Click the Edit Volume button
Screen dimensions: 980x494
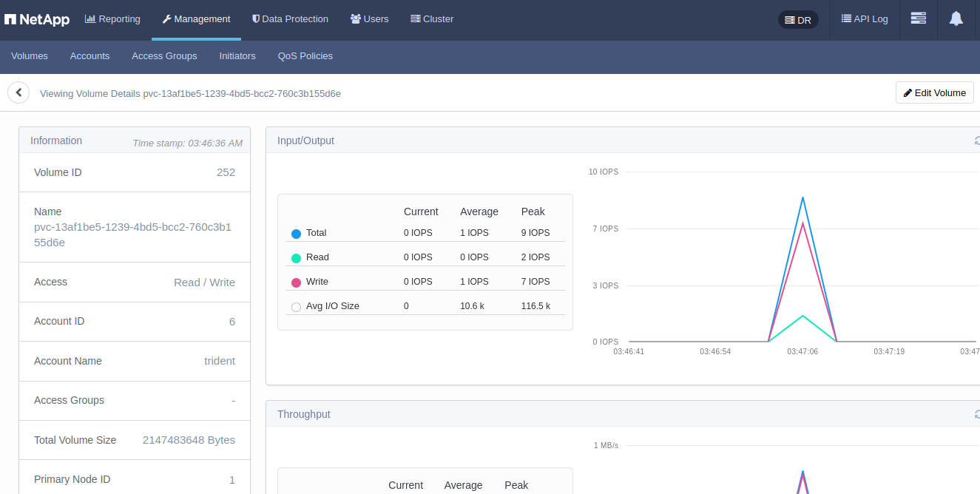[934, 92]
